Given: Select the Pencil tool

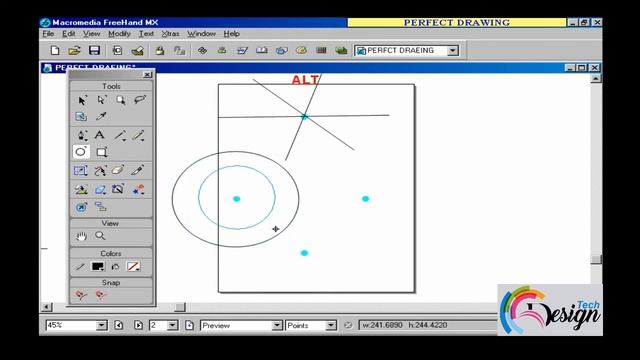Looking at the screenshot, I should [139, 135].
